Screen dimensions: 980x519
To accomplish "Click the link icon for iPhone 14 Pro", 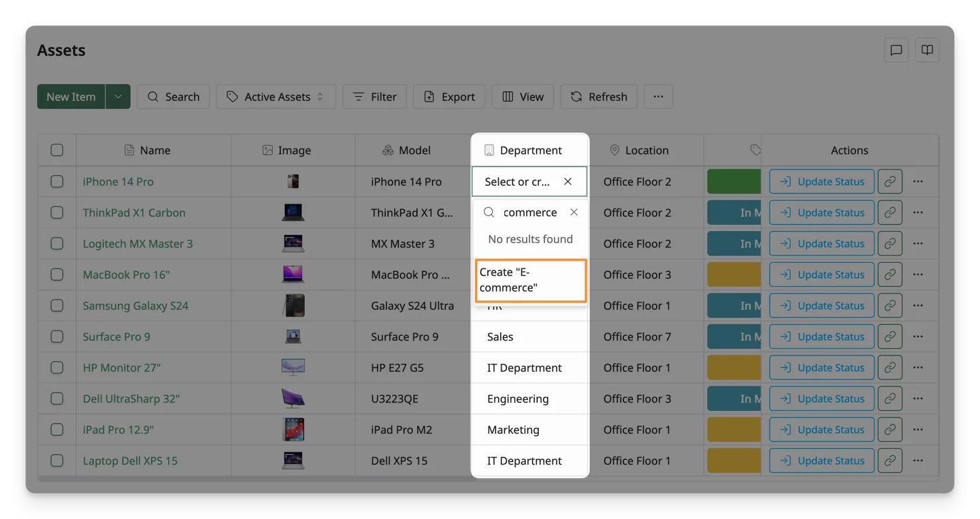I will pyautogui.click(x=890, y=181).
